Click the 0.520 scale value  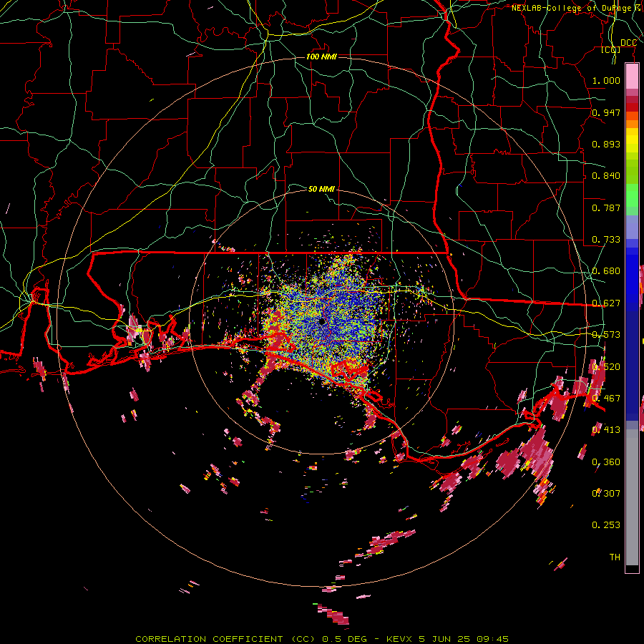point(606,367)
